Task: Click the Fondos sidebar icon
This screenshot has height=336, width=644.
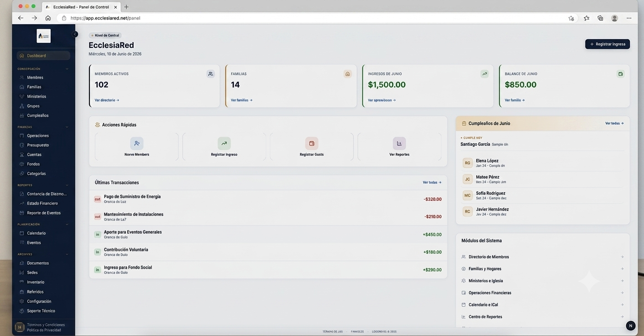Action: tap(21, 164)
